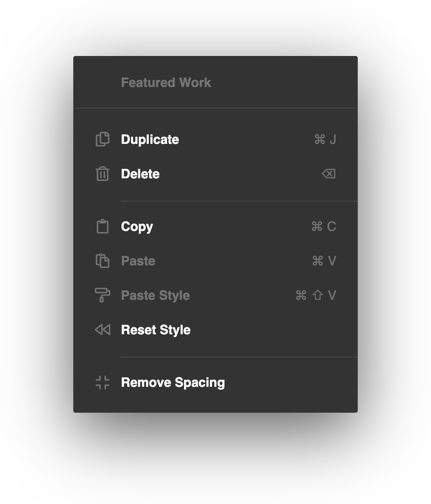The height and width of the screenshot is (504, 431).
Task: Click the paste clipboard icon next to Paste
Action: click(102, 261)
